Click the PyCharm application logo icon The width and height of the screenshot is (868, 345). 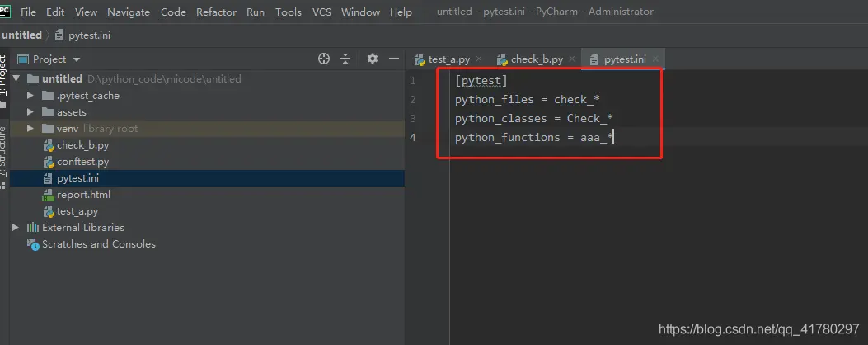[x=5, y=11]
